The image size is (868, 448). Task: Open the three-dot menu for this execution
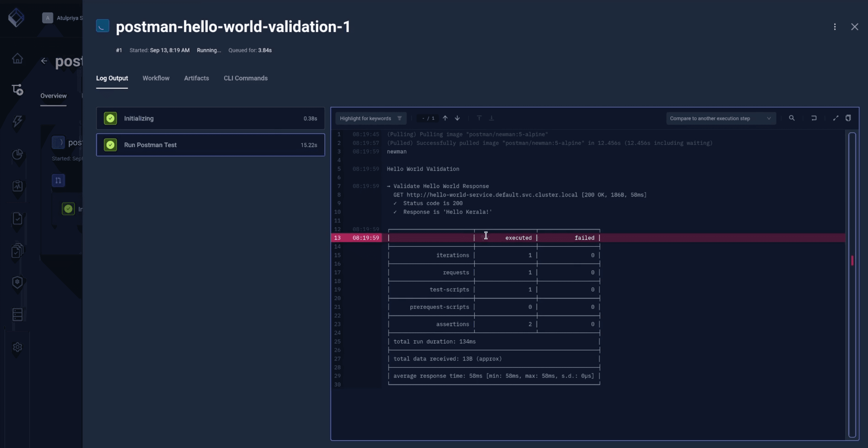click(835, 27)
